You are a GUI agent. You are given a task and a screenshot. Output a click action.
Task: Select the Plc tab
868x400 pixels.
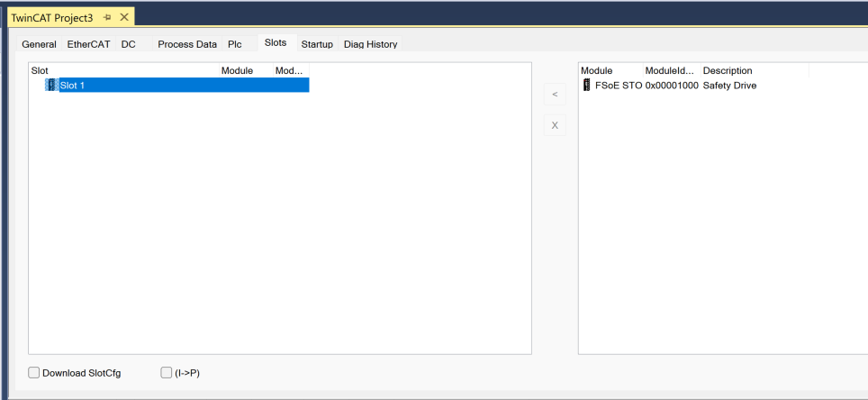tap(235, 44)
